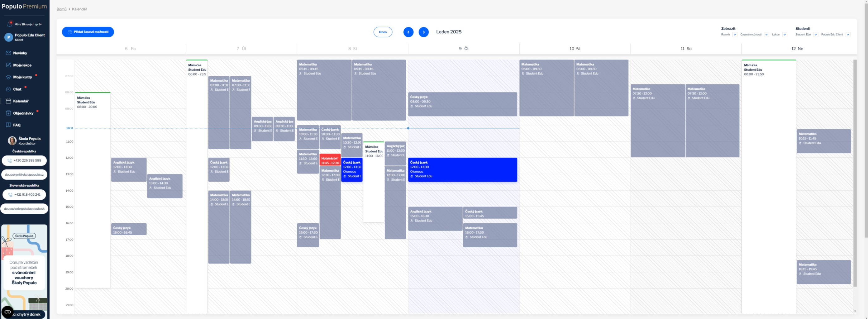Uncheck the Rozvrh checkbox
Screen dimensions: 868x319
click(735, 35)
